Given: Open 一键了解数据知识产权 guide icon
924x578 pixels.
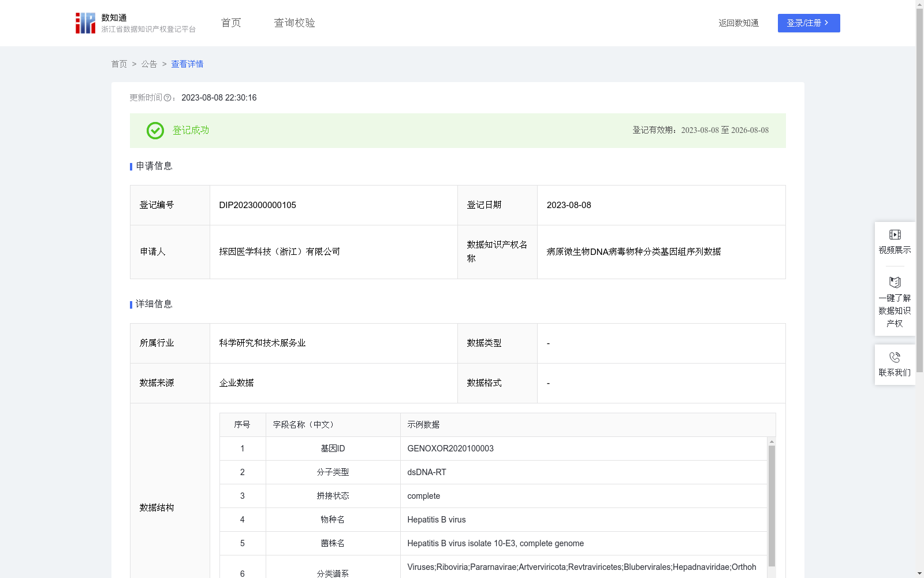Looking at the screenshot, I should pyautogui.click(x=895, y=282).
